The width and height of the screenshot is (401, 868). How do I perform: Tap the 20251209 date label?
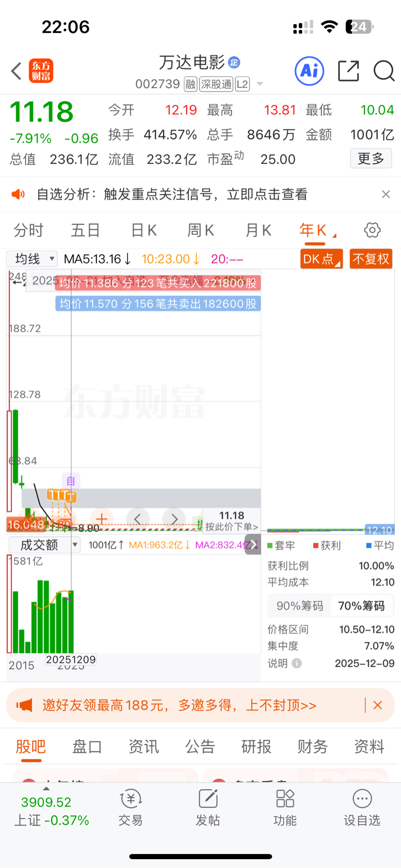[x=71, y=660]
